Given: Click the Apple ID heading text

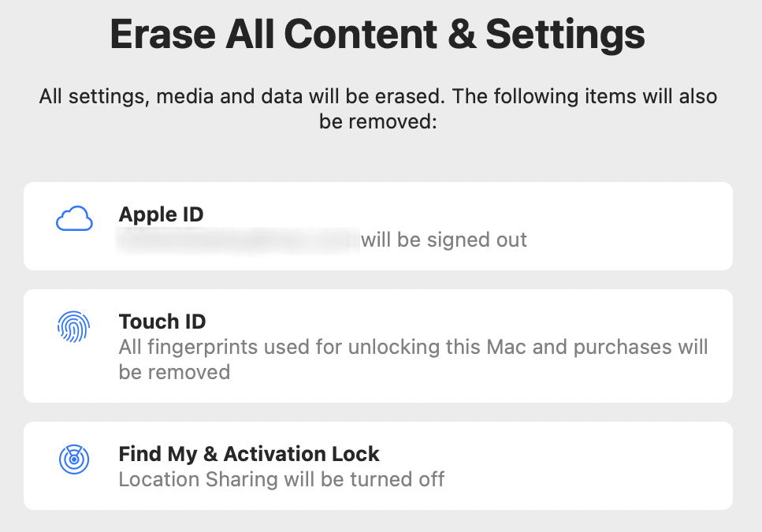Looking at the screenshot, I should (x=160, y=214).
